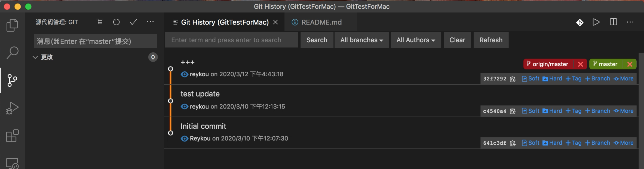
Task: Open more actions in source control panel
Action: 151,22
